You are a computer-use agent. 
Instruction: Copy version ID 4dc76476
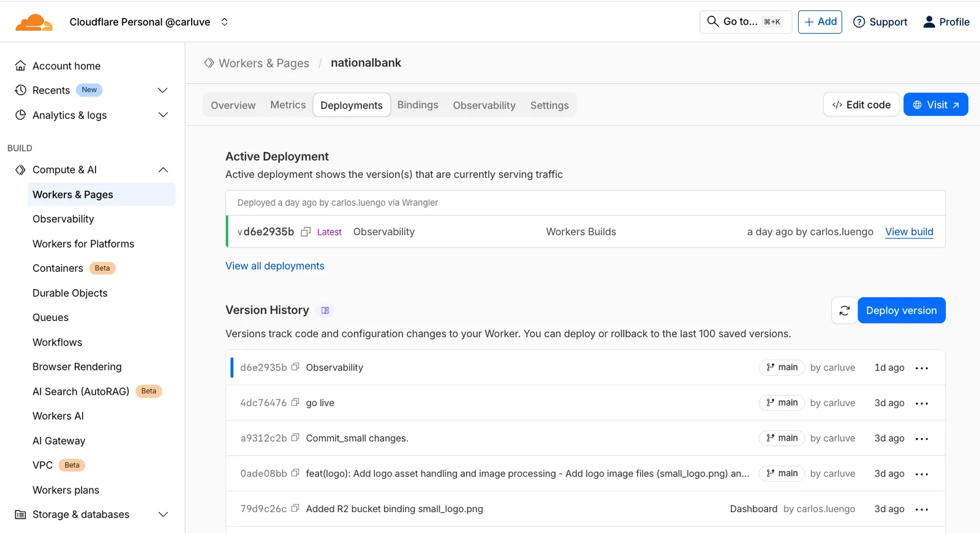[x=295, y=403]
